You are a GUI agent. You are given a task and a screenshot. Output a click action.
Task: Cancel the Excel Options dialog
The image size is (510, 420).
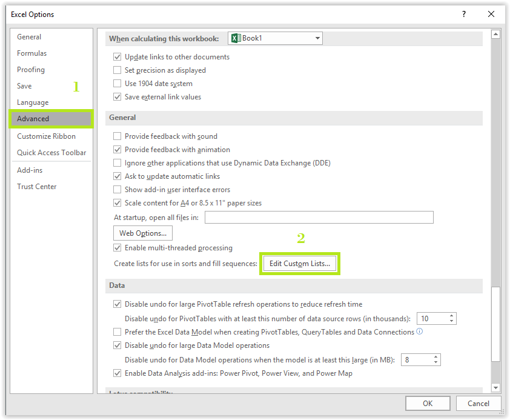(478, 404)
